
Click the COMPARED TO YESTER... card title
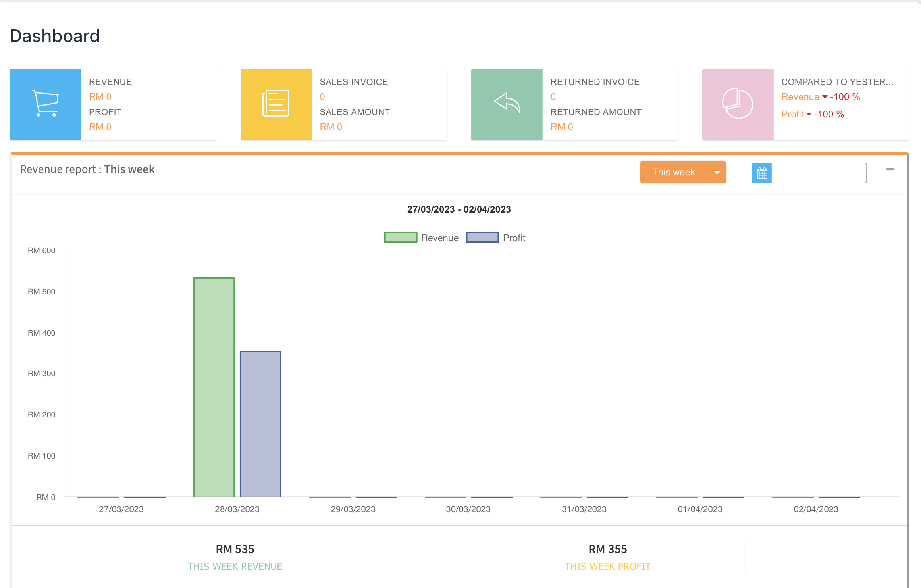pyautogui.click(x=837, y=82)
